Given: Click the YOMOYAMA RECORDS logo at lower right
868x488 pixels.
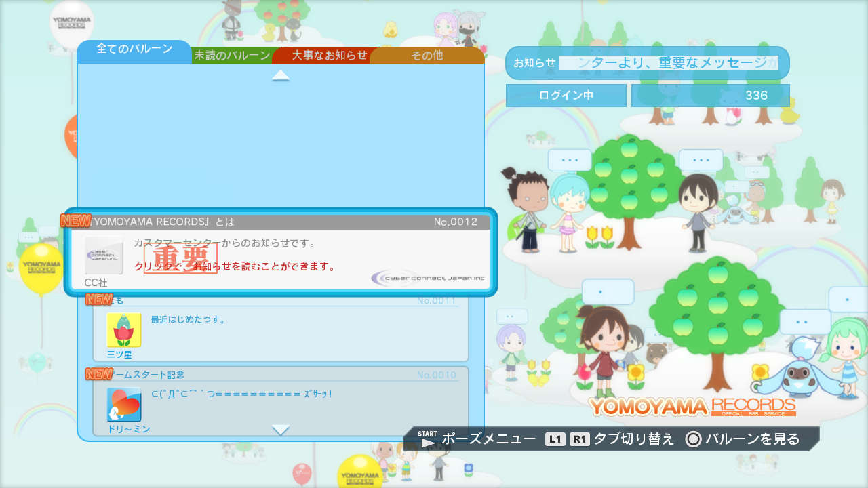Looking at the screenshot, I should [x=692, y=406].
